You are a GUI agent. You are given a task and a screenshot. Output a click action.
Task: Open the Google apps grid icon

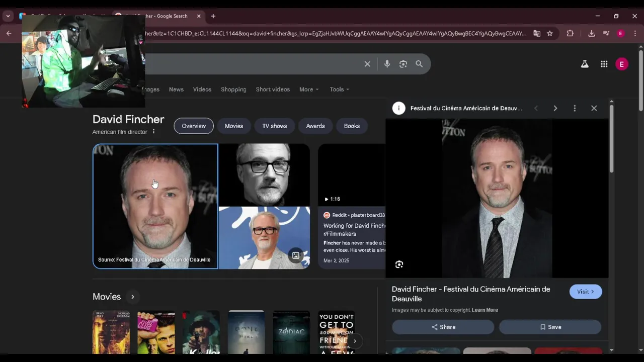[x=604, y=64]
